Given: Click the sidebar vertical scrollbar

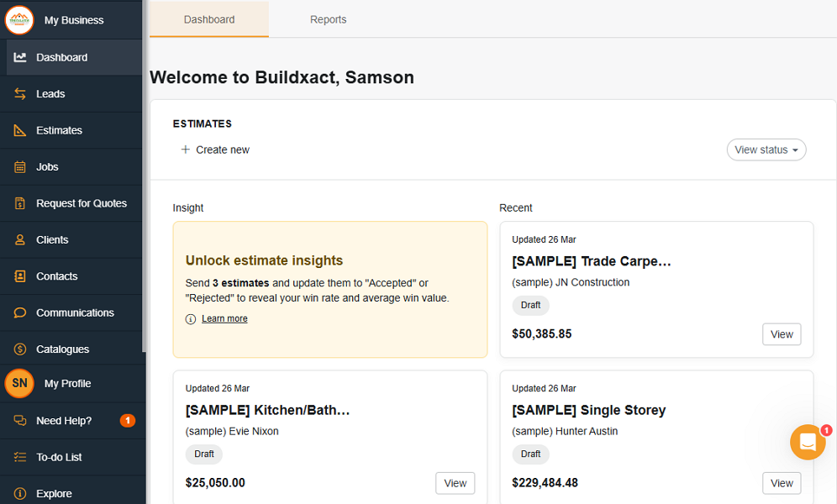Looking at the screenshot, I should (144, 176).
